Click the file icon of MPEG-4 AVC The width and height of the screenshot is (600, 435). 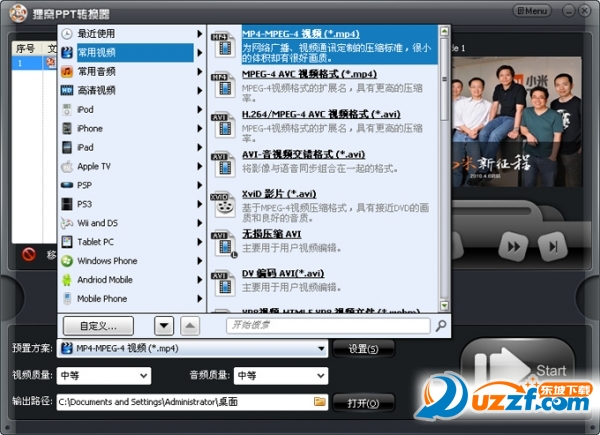pos(223,85)
